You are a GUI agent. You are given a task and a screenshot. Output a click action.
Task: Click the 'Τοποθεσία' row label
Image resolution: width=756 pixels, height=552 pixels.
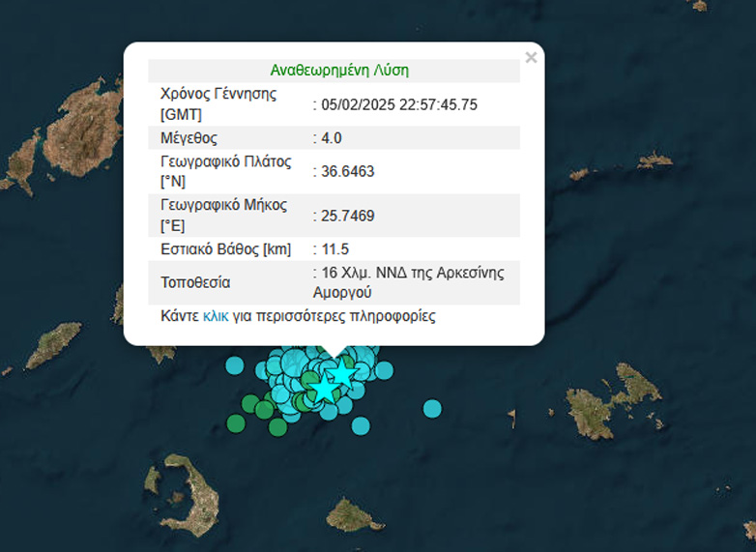coord(195,283)
